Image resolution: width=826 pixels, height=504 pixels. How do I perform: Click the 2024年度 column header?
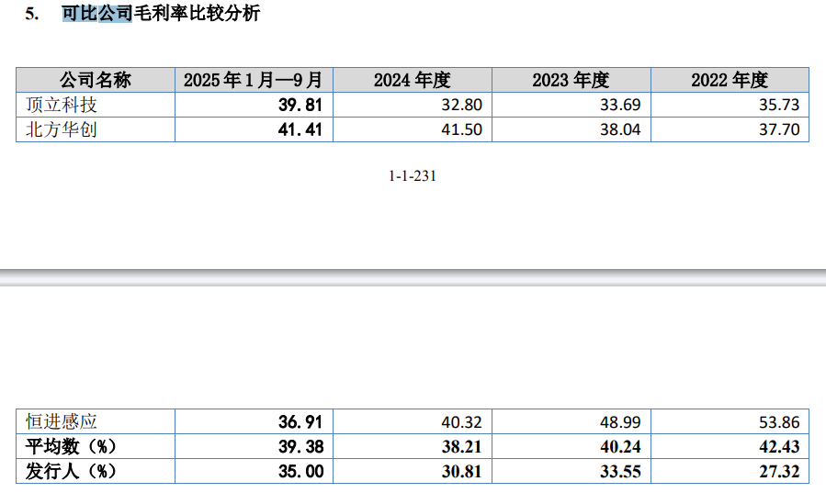pos(412,80)
